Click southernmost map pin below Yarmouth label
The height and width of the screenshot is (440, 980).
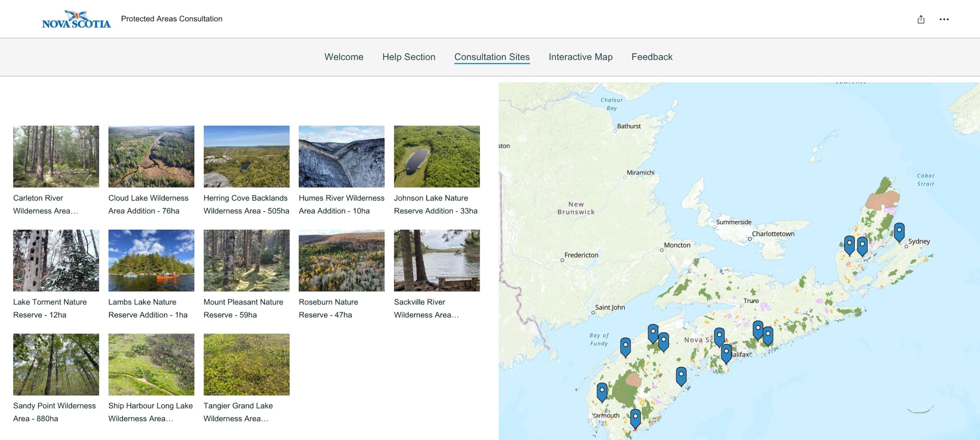pyautogui.click(x=635, y=419)
